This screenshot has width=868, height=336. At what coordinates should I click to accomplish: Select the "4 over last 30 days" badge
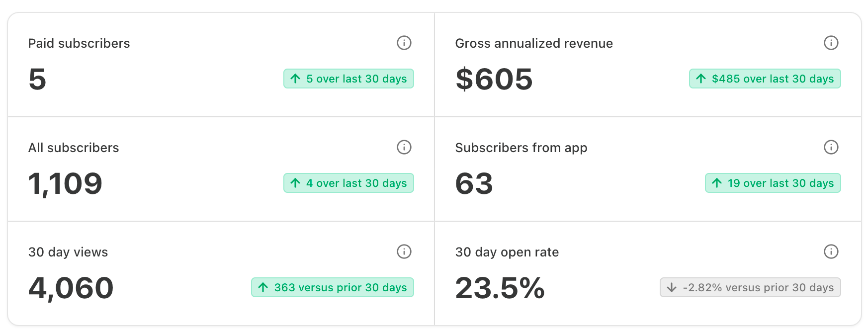pyautogui.click(x=348, y=183)
